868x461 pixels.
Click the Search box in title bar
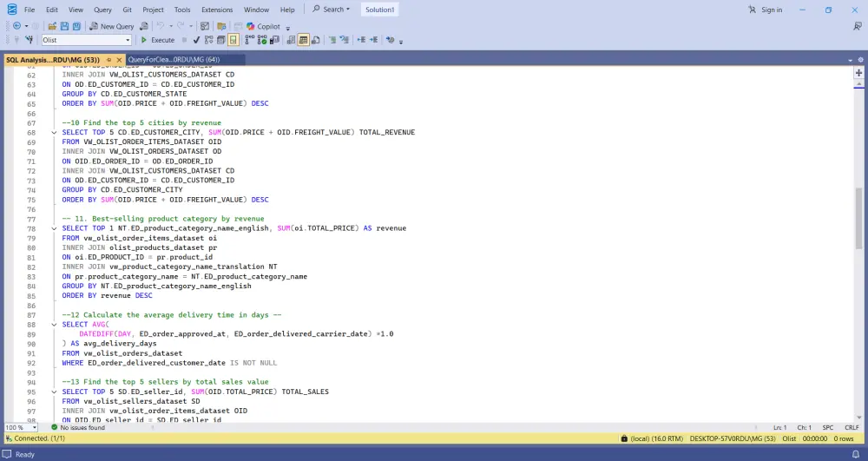pos(331,10)
